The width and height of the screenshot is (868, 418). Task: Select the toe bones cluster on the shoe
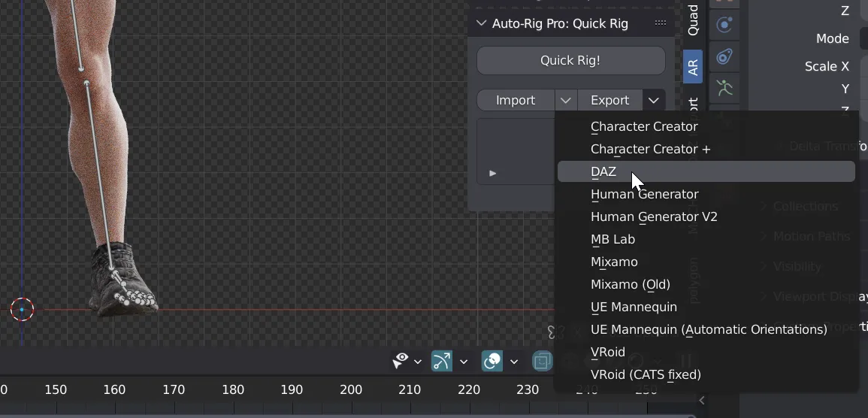135,299
